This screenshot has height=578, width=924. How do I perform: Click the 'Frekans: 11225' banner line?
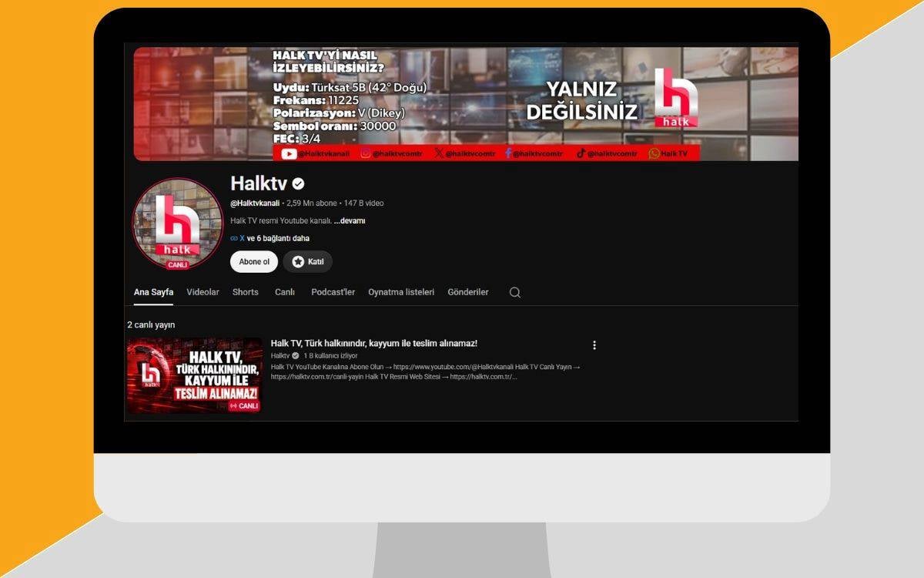coord(316,100)
